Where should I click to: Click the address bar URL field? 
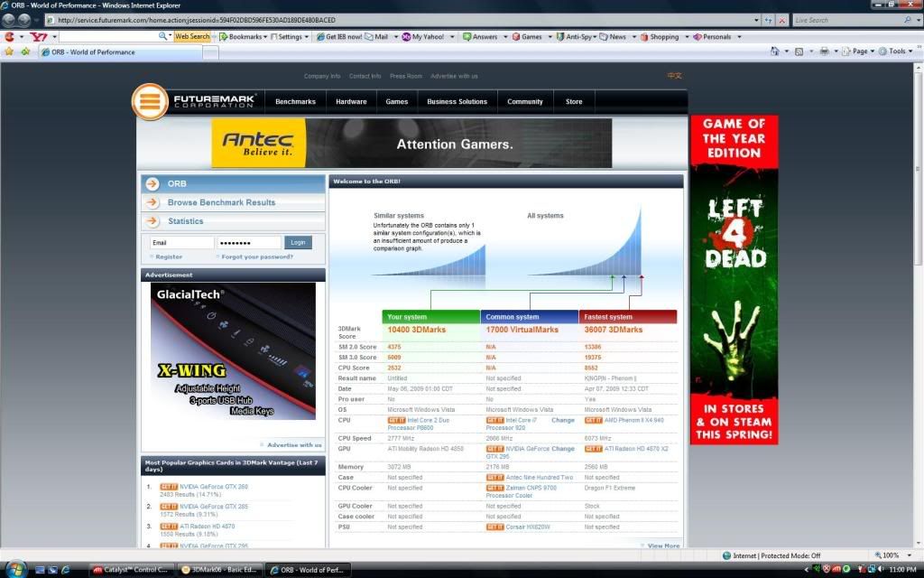(401, 20)
